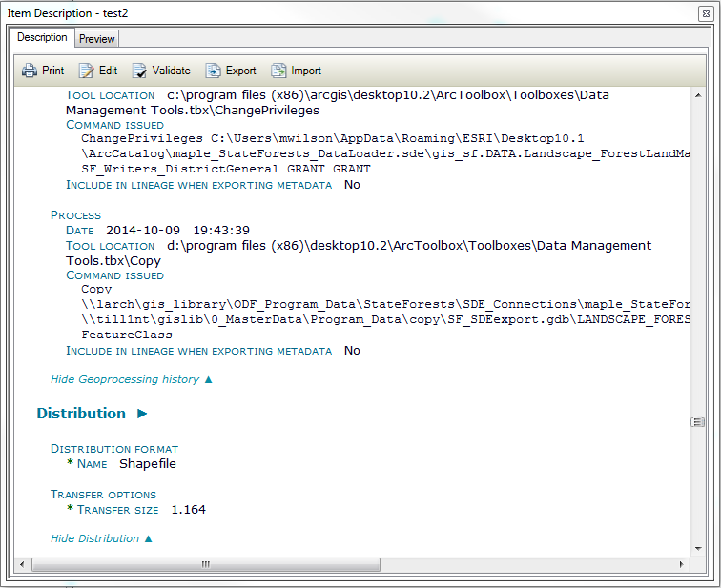The width and height of the screenshot is (721, 588).
Task: Click the Copy command text line
Action: point(96,290)
